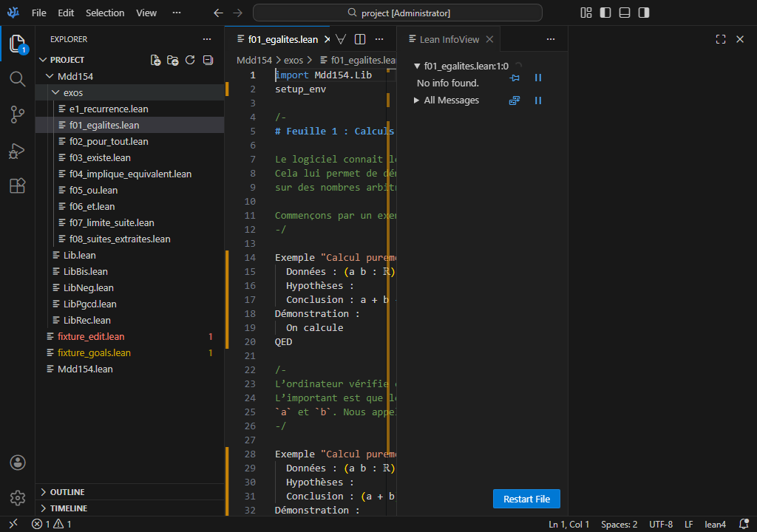This screenshot has height=532, width=757.
Task: Open the Extensions view
Action: coord(18,185)
